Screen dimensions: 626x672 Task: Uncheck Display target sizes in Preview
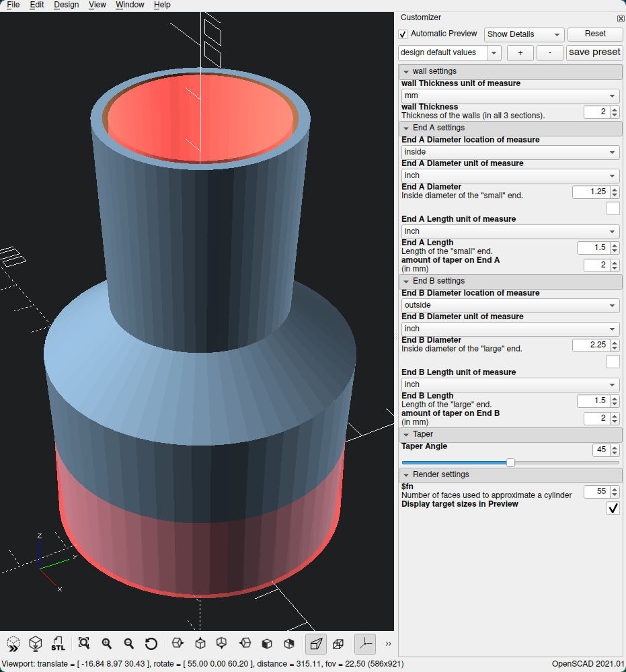[x=613, y=508]
